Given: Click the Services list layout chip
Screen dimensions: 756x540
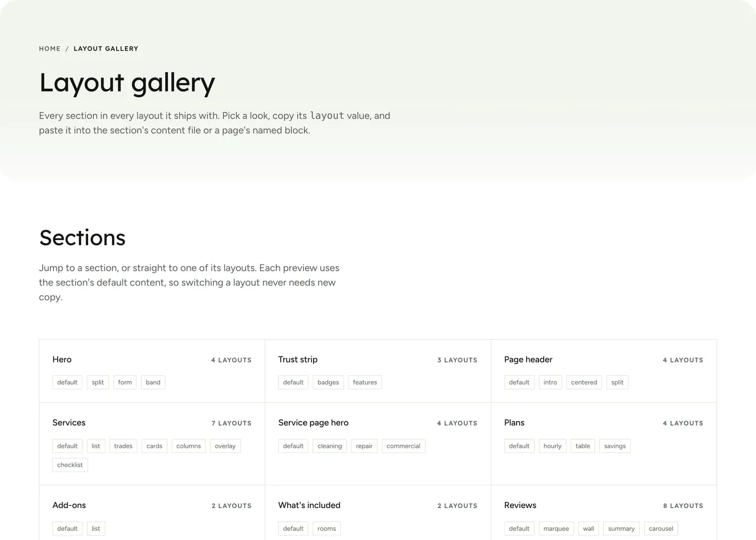Looking at the screenshot, I should [x=96, y=446].
